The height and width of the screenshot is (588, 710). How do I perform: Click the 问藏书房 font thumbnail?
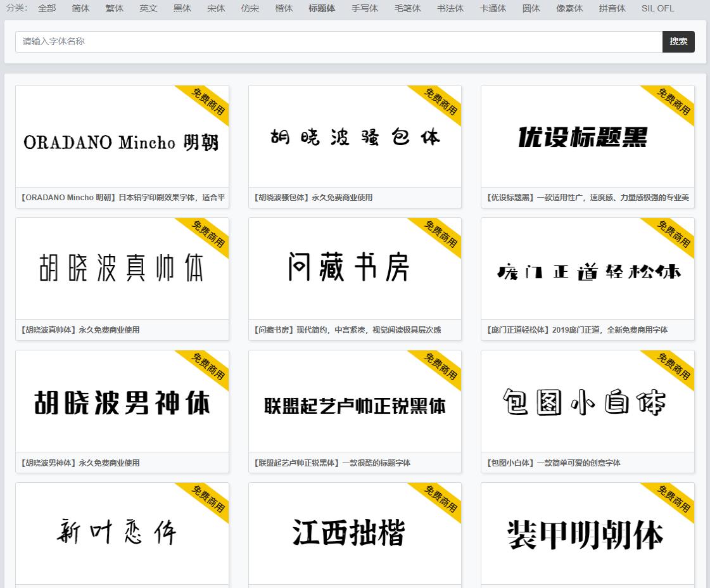pyautogui.click(x=355, y=269)
